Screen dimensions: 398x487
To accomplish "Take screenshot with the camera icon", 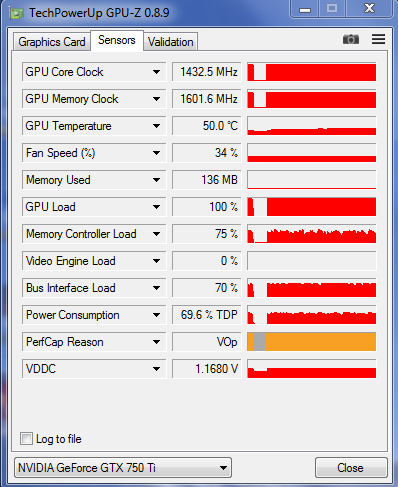I will tap(351, 39).
